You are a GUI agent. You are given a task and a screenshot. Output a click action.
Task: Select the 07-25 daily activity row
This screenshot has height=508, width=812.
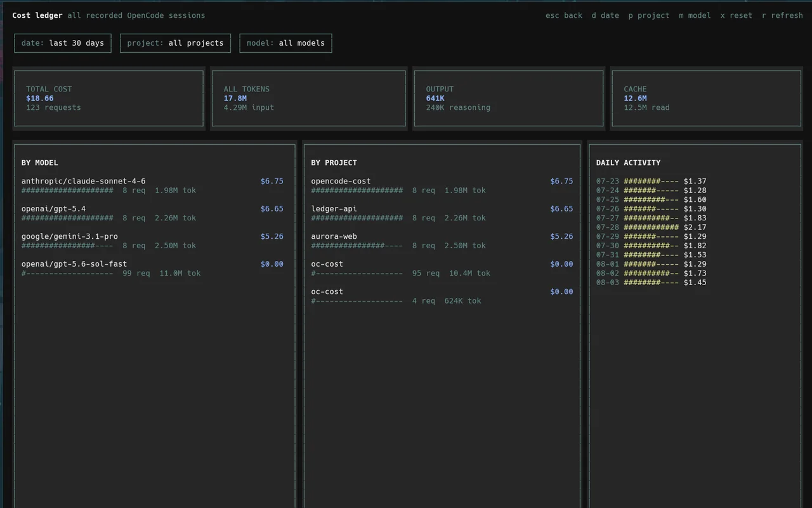pyautogui.click(x=651, y=199)
